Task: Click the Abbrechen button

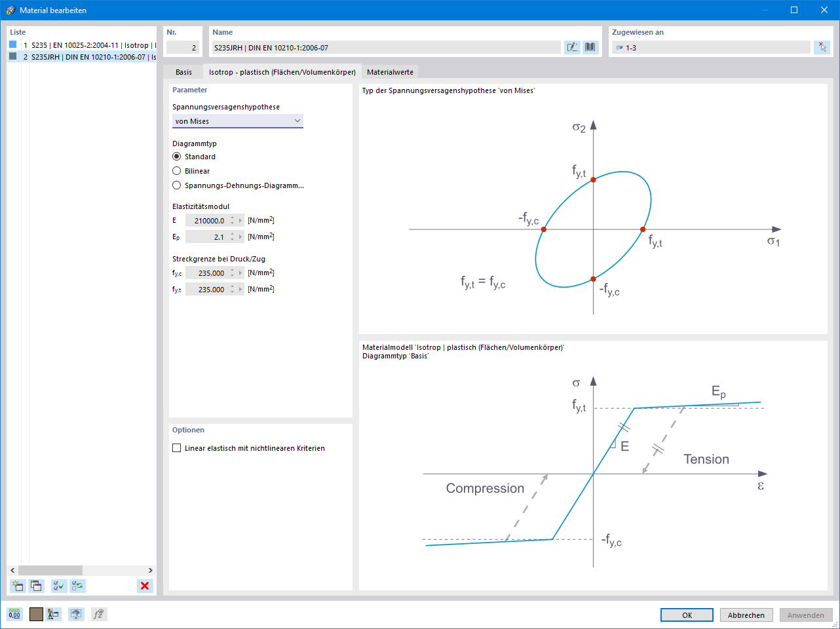Action: coord(746,615)
